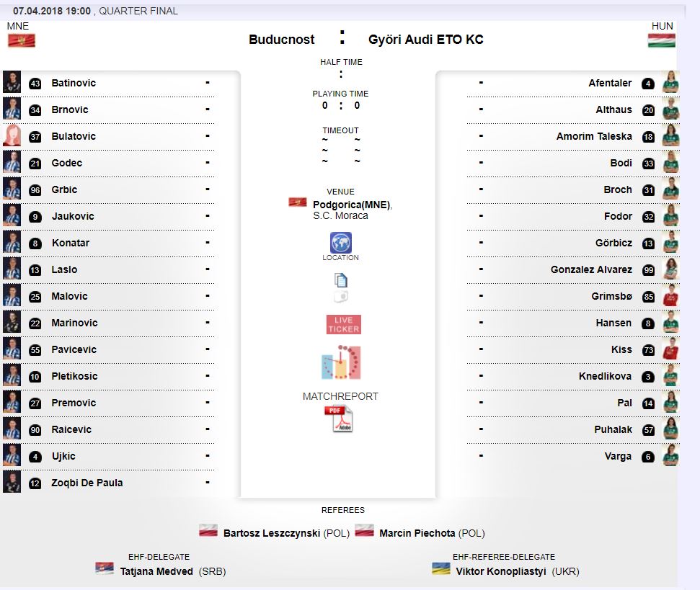
Task: Open the globe Location map icon
Action: pos(340,242)
